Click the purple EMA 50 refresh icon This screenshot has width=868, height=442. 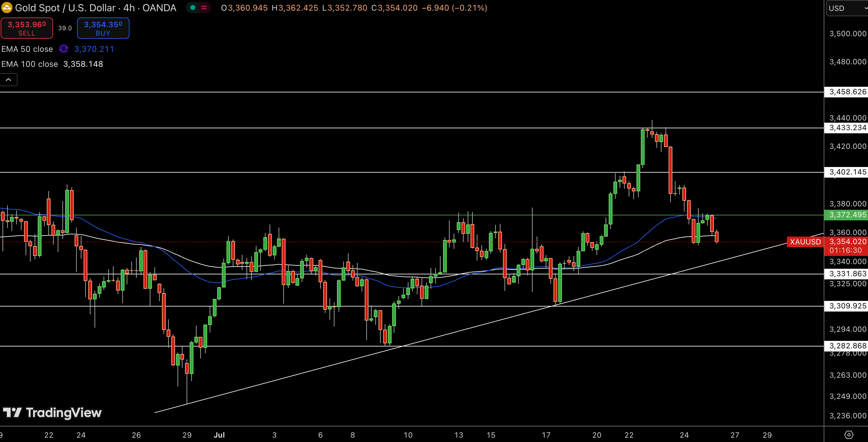pos(64,50)
